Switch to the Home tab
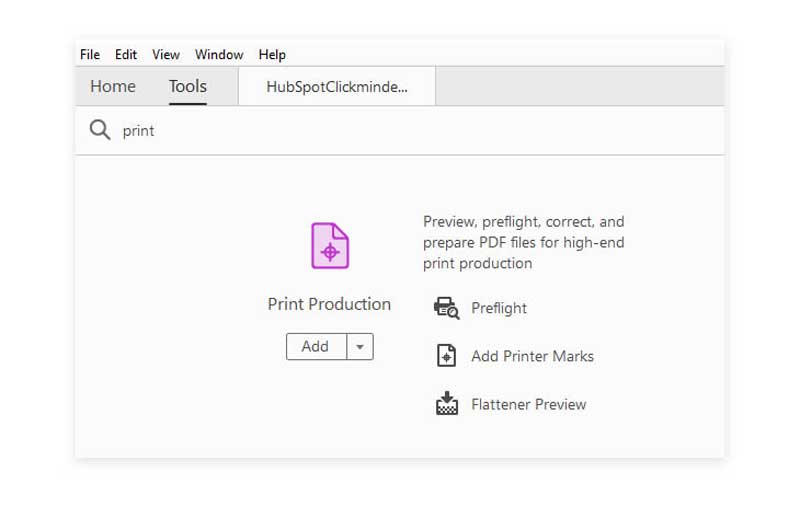Image resolution: width=800 pixels, height=507 pixels. (x=113, y=86)
